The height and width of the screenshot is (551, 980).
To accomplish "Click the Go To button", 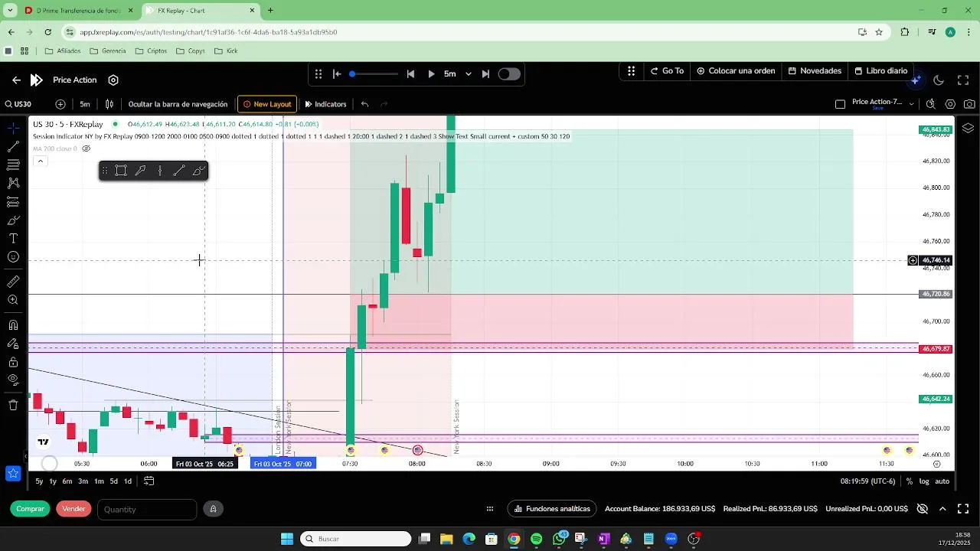I will click(x=667, y=71).
